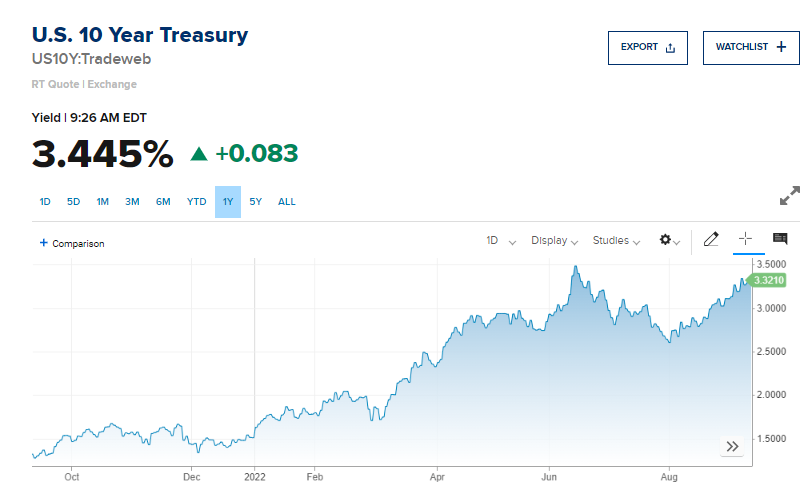Viewport: 812px width, 490px height.
Task: Add a comparison with plus icon
Action: tap(44, 243)
